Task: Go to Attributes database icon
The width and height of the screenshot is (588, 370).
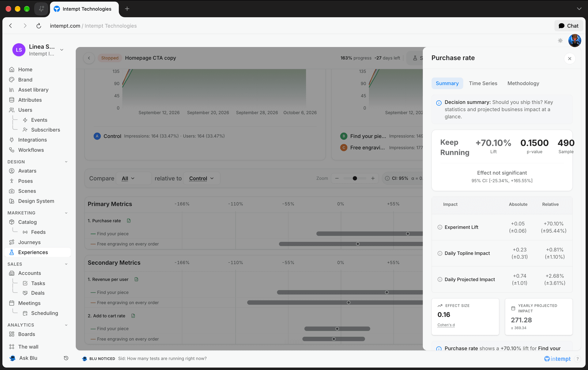Action: [12, 100]
